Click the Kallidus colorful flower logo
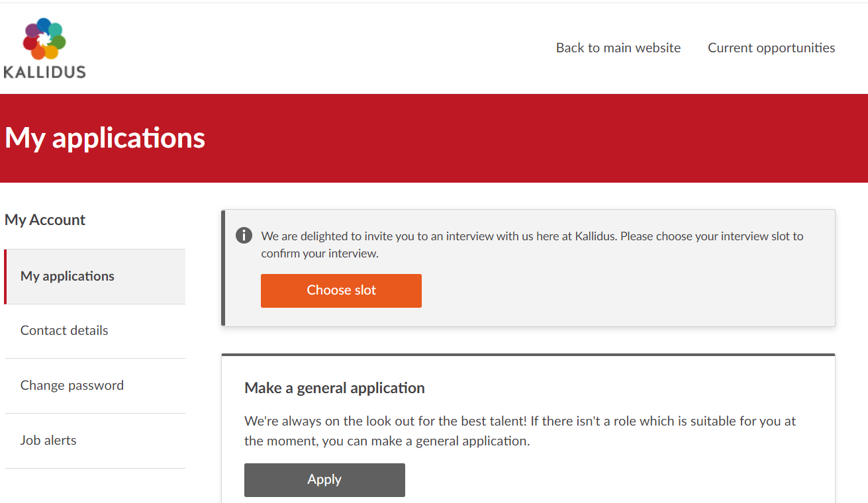 (x=44, y=39)
